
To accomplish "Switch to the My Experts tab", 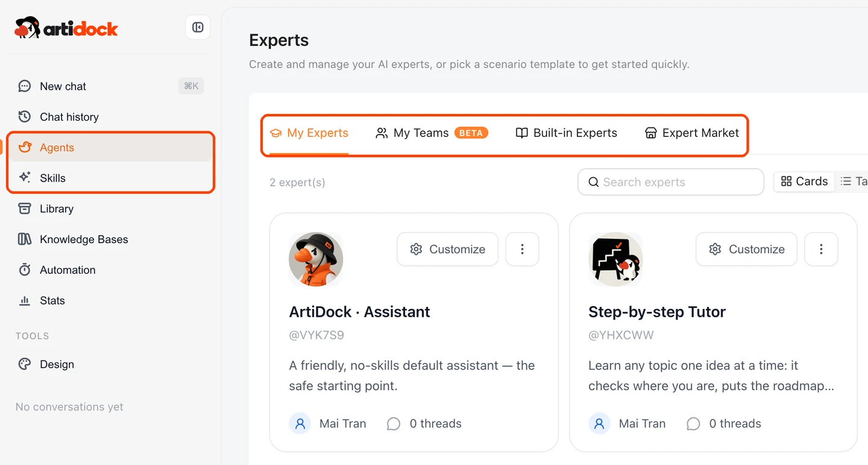I will coord(309,133).
